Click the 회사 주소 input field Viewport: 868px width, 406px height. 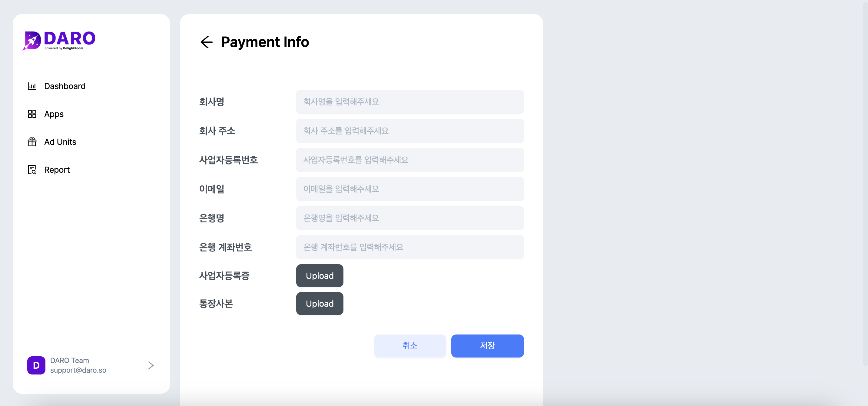pyautogui.click(x=410, y=131)
